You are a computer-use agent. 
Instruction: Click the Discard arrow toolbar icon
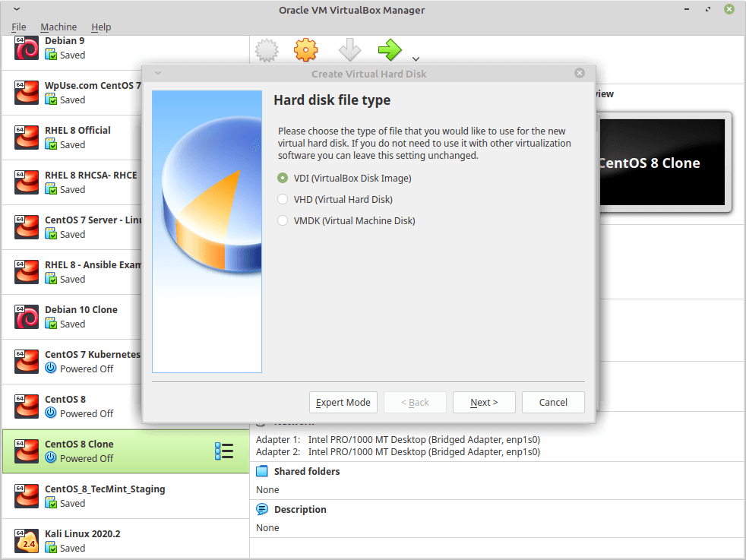[349, 50]
